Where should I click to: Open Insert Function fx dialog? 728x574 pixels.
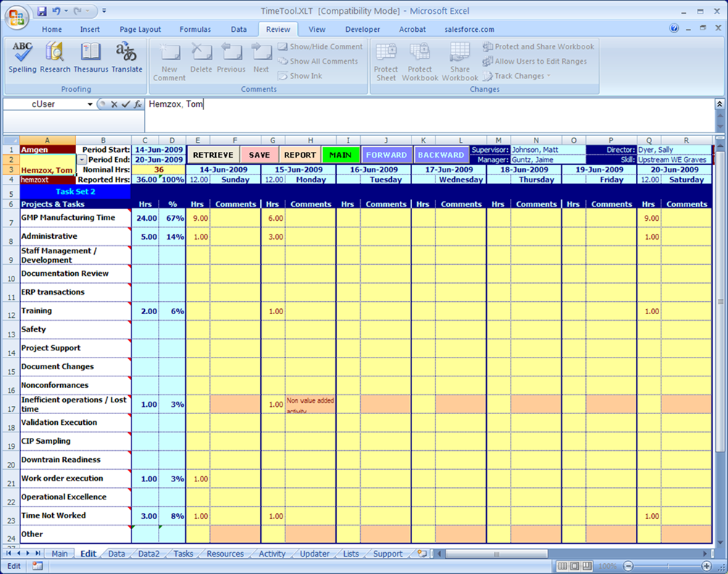(138, 104)
